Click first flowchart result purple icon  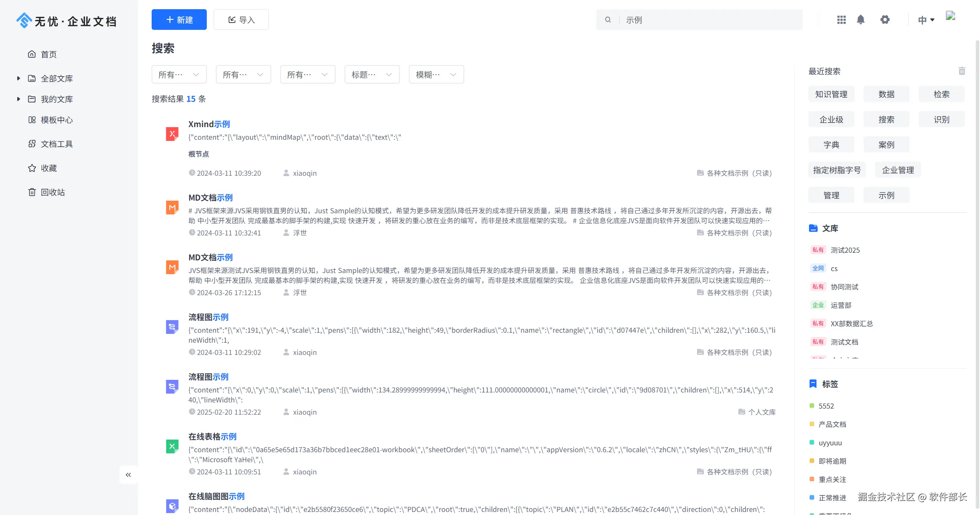[x=172, y=327]
